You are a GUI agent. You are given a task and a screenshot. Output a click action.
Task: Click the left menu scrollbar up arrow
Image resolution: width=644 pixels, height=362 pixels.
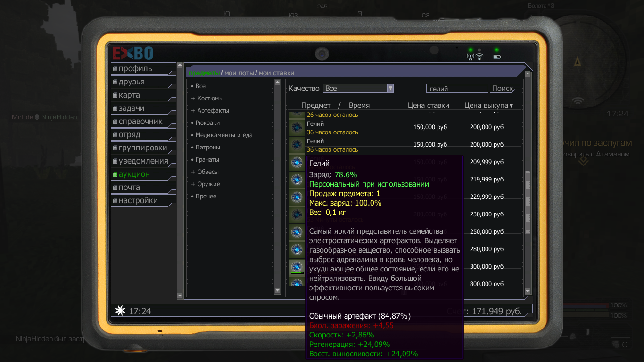coord(180,65)
